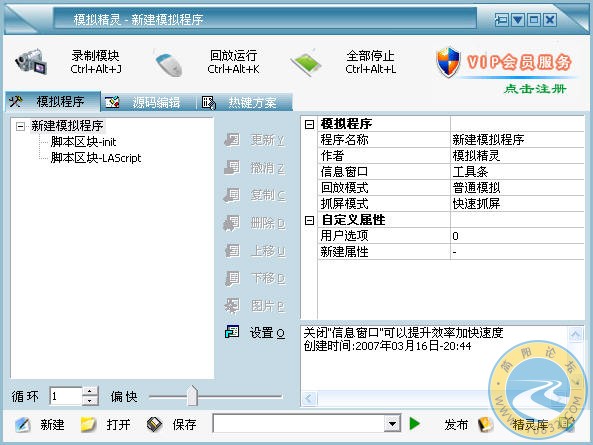The image size is (593, 445).
Task: Click the 发布 publish button
Action: 456,425
